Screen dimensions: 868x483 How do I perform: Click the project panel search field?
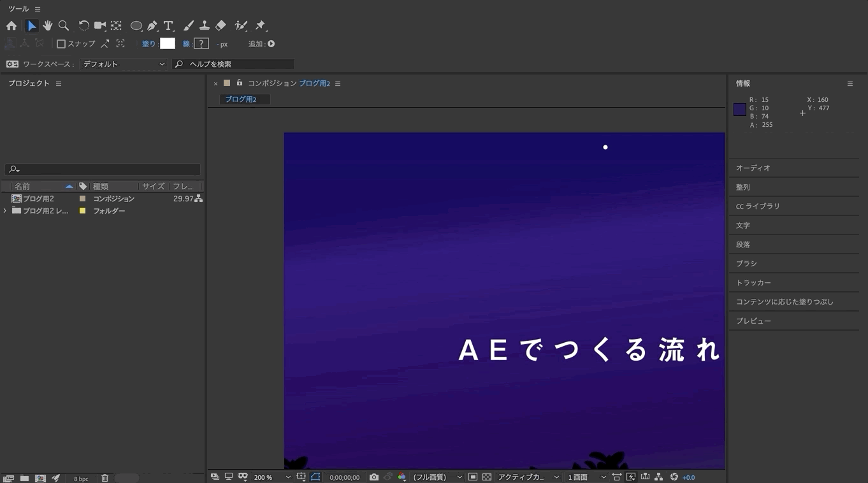102,169
